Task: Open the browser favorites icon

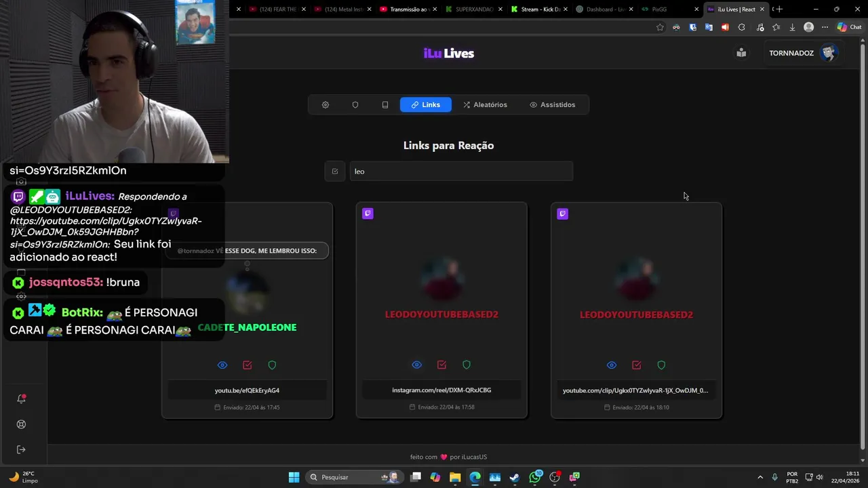Action: [776, 27]
